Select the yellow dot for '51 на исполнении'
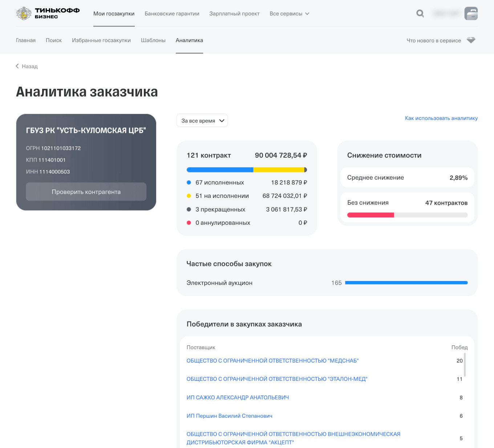Image resolution: width=494 pixels, height=448 pixels. pyautogui.click(x=189, y=196)
